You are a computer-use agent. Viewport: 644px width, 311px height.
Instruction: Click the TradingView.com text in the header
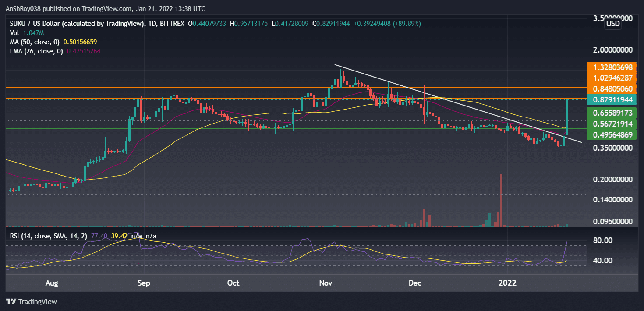click(x=105, y=8)
